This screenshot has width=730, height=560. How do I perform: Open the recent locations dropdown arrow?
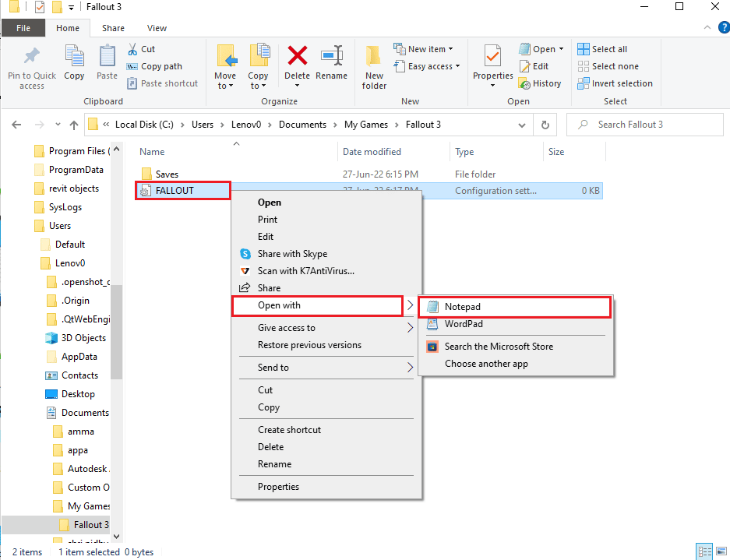coord(58,125)
